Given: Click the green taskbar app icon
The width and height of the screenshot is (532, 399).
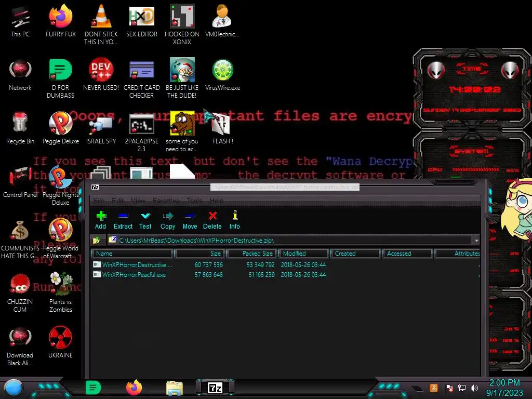Looking at the screenshot, I should click(94, 388).
